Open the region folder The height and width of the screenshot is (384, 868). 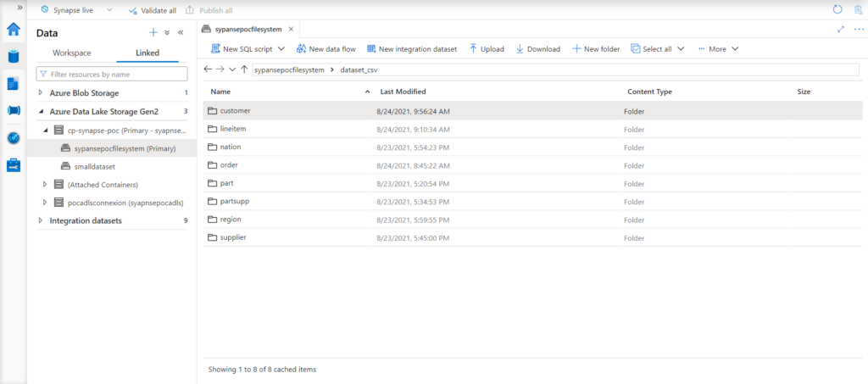click(231, 219)
